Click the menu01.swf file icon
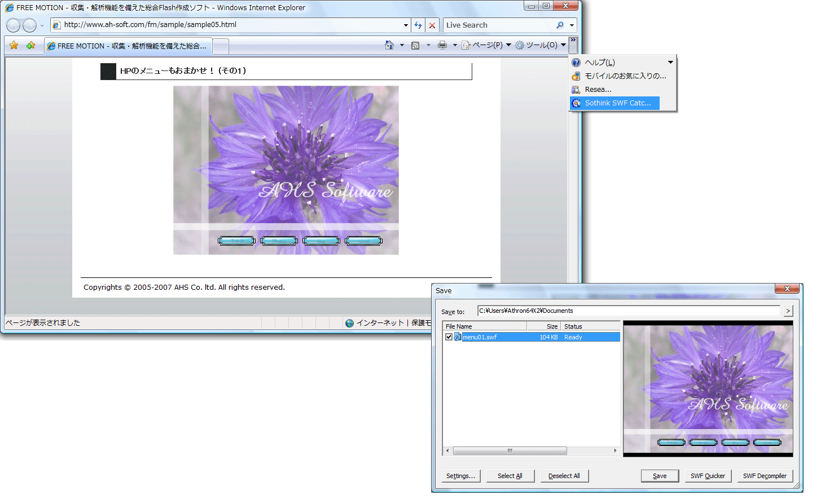Image resolution: width=821 pixels, height=504 pixels. [458, 337]
